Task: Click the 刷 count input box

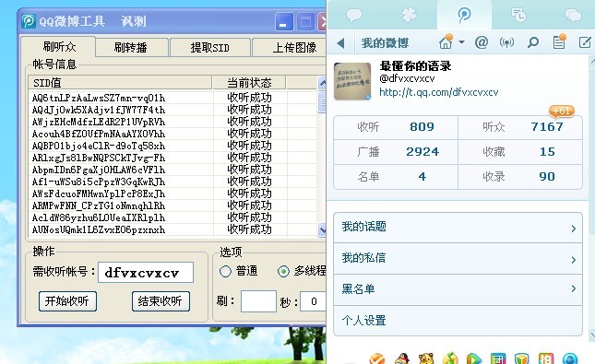Action: pyautogui.click(x=258, y=301)
